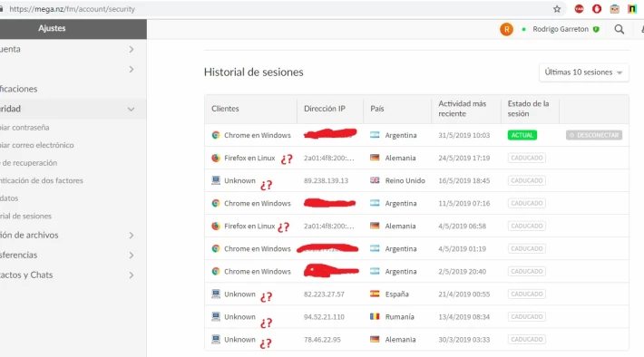Click Chrome icon in the 2/5/2019 row

click(x=216, y=271)
